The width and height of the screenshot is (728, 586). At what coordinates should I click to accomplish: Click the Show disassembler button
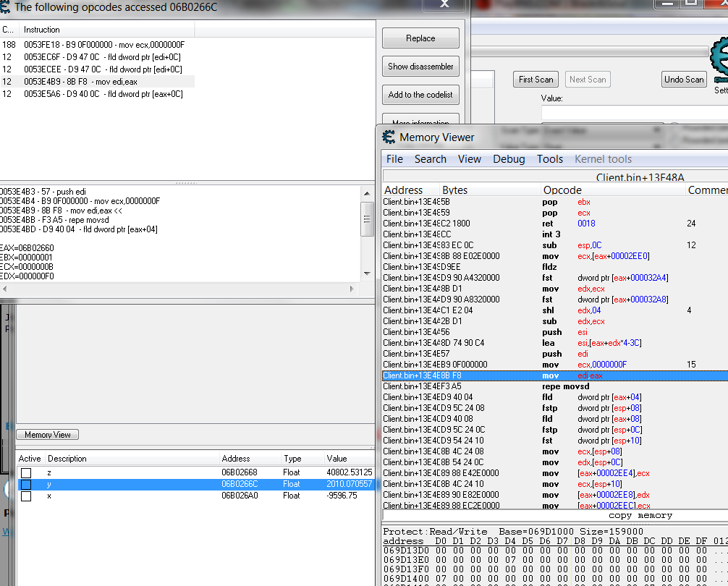pos(420,67)
